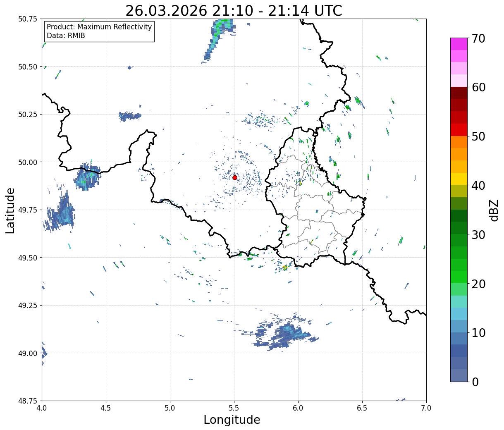
Task: Click the 50.00 latitude tick label
Action: [x=28, y=162]
